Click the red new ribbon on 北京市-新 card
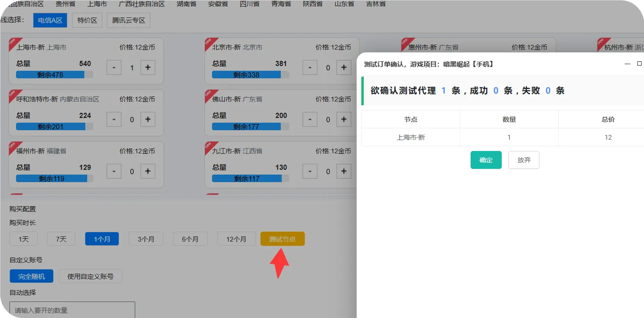Screen dimensions: 644x318 [210, 43]
